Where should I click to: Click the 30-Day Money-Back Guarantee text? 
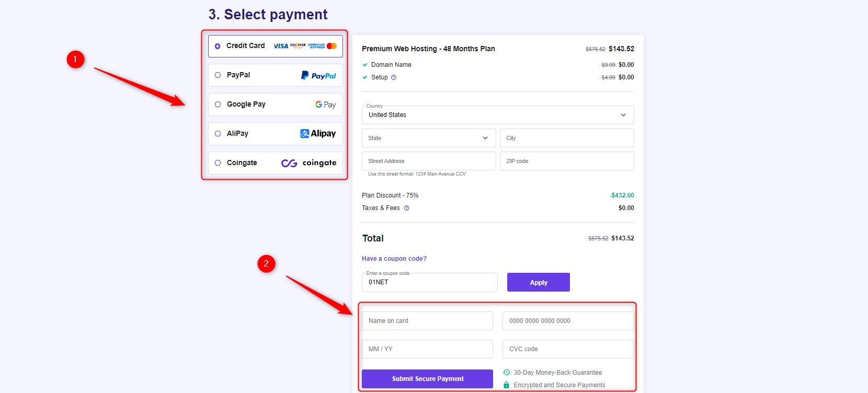click(557, 373)
